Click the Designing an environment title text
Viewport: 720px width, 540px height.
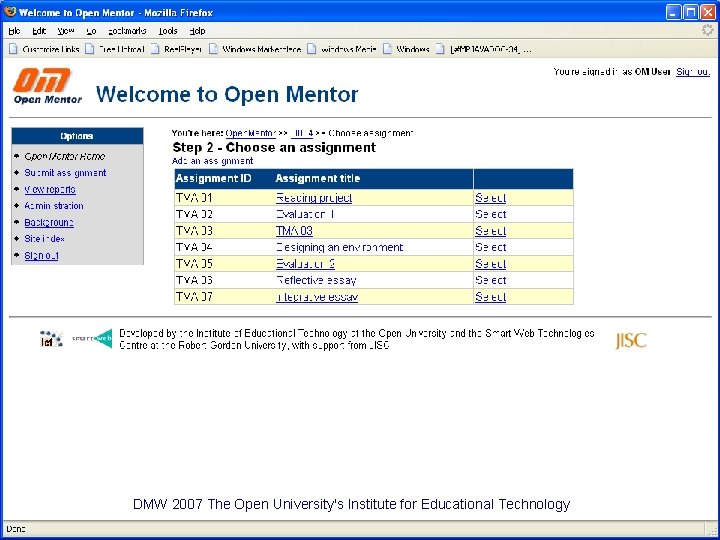pyautogui.click(x=339, y=248)
